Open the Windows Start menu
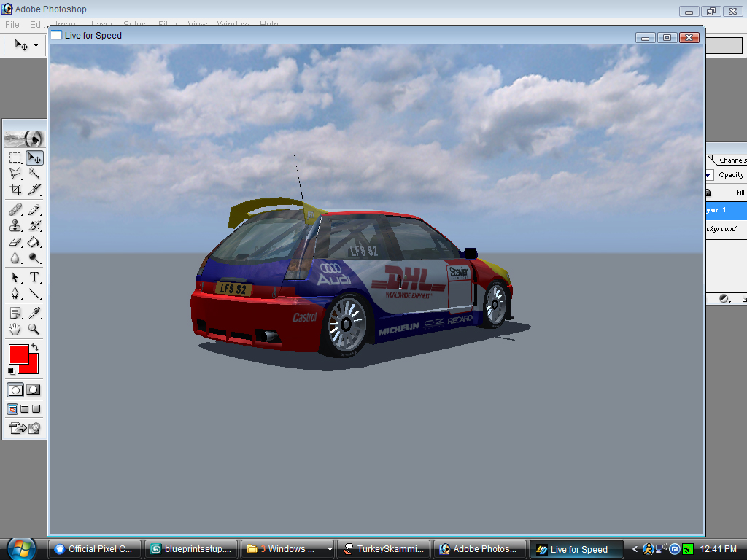This screenshot has width=747, height=560. (x=21, y=548)
